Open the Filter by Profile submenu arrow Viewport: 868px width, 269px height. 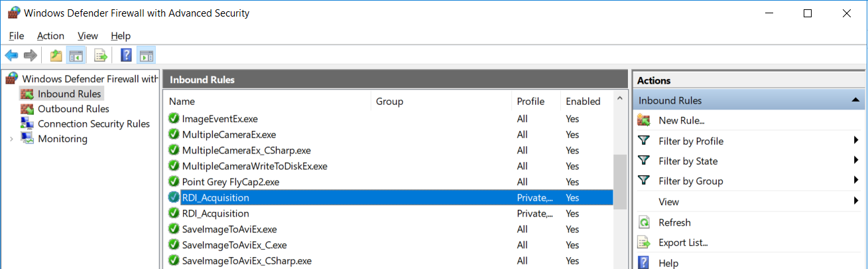(x=857, y=141)
